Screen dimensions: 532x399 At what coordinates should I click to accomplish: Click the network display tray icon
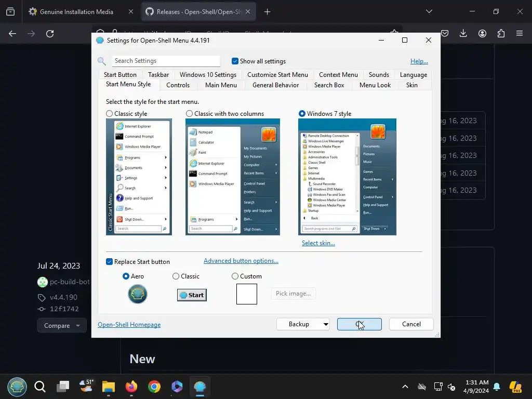[x=438, y=387]
